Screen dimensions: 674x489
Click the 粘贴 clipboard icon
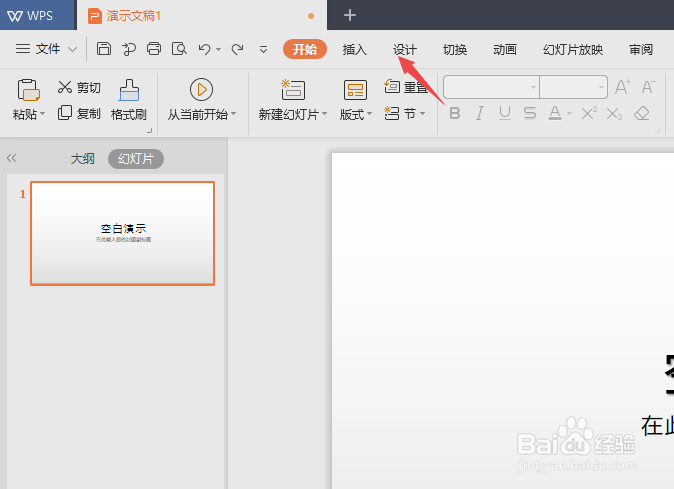[x=28, y=90]
